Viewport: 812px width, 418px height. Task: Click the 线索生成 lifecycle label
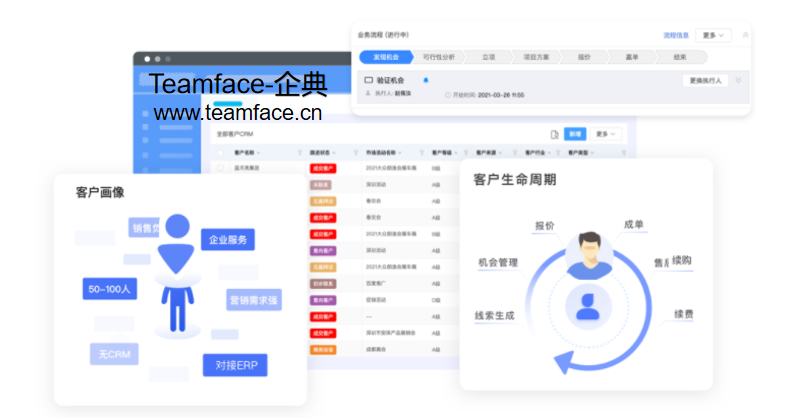[494, 315]
